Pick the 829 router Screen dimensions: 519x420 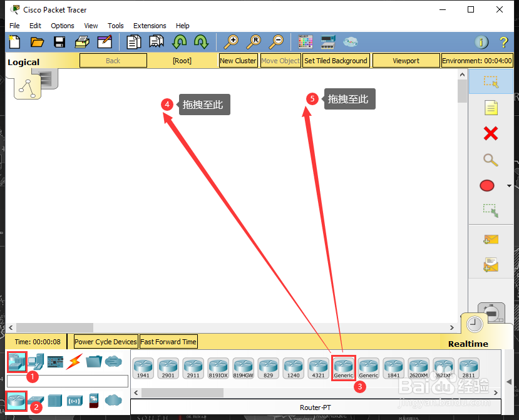click(269, 368)
